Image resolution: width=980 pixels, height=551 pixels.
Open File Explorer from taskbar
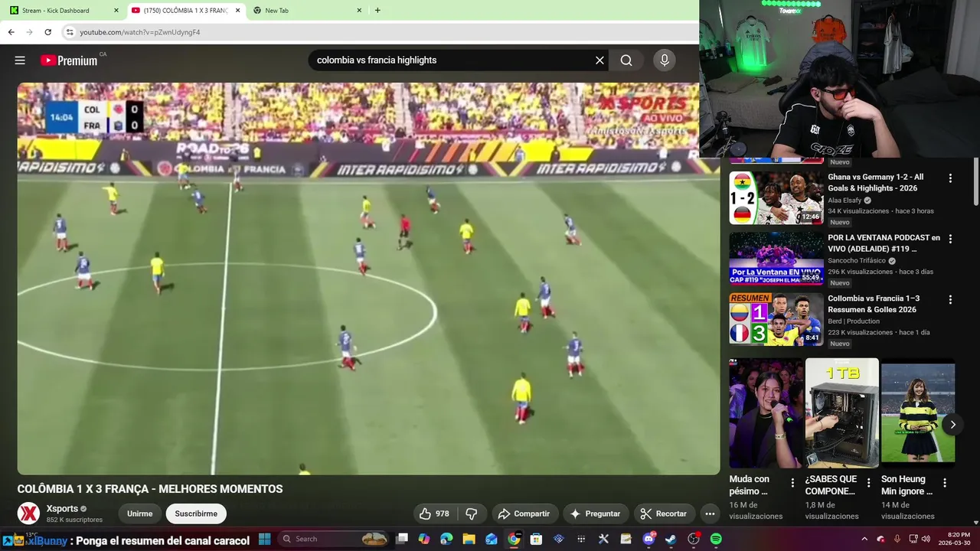click(x=469, y=539)
